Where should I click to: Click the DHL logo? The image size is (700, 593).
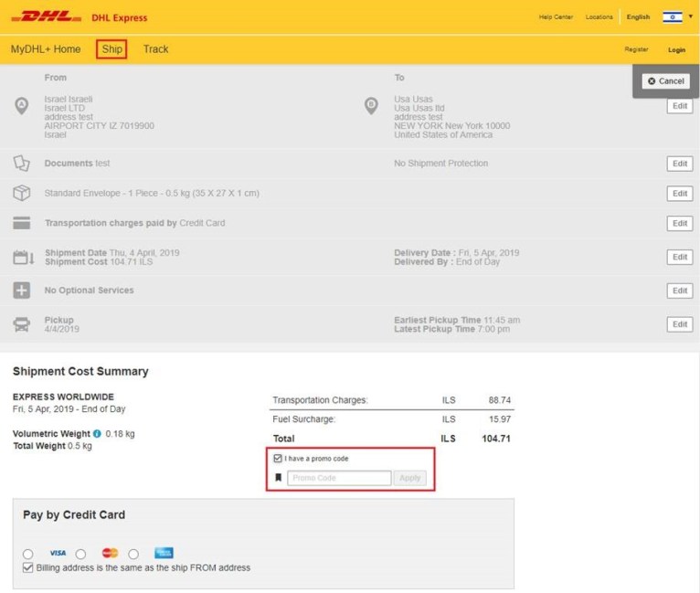coord(47,17)
